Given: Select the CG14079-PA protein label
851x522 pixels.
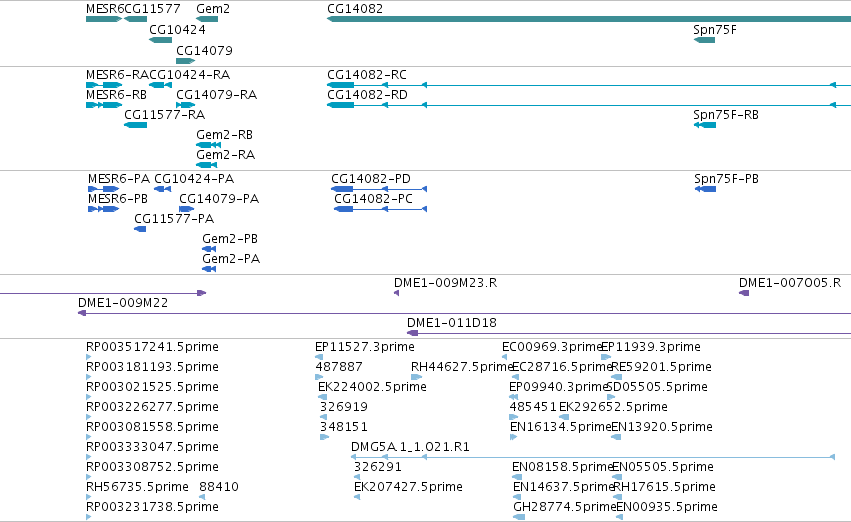Looking at the screenshot, I should pyautogui.click(x=219, y=199).
